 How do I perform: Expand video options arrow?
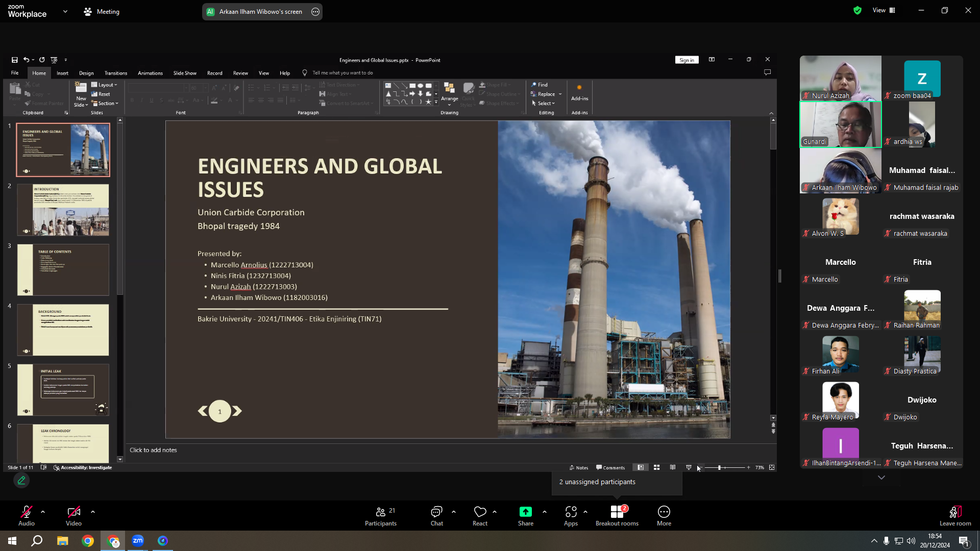tap(93, 511)
